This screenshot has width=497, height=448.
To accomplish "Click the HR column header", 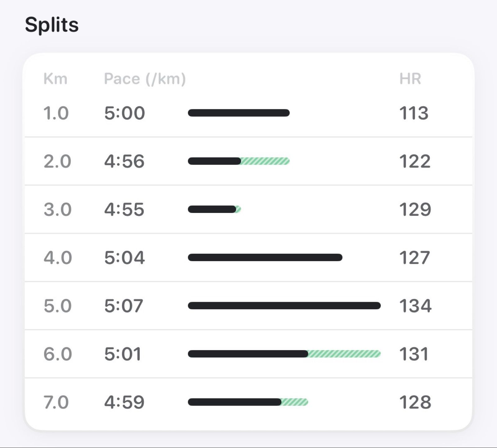I will click(410, 79).
